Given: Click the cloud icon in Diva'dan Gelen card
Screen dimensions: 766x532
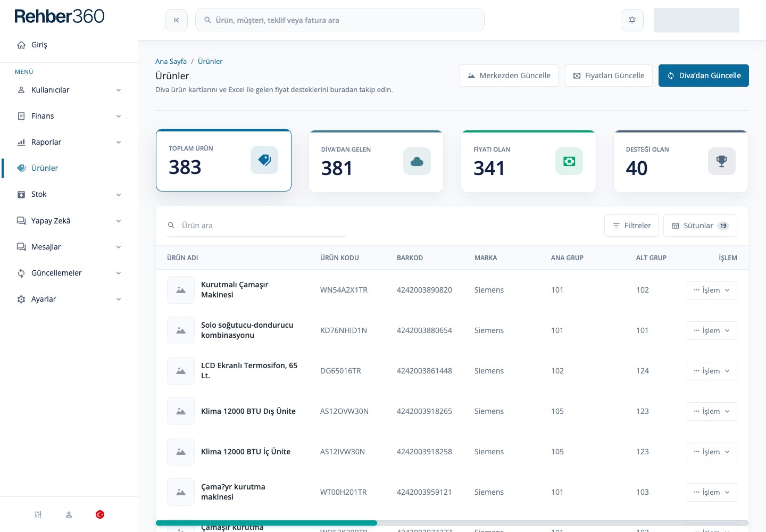Looking at the screenshot, I should [x=417, y=161].
